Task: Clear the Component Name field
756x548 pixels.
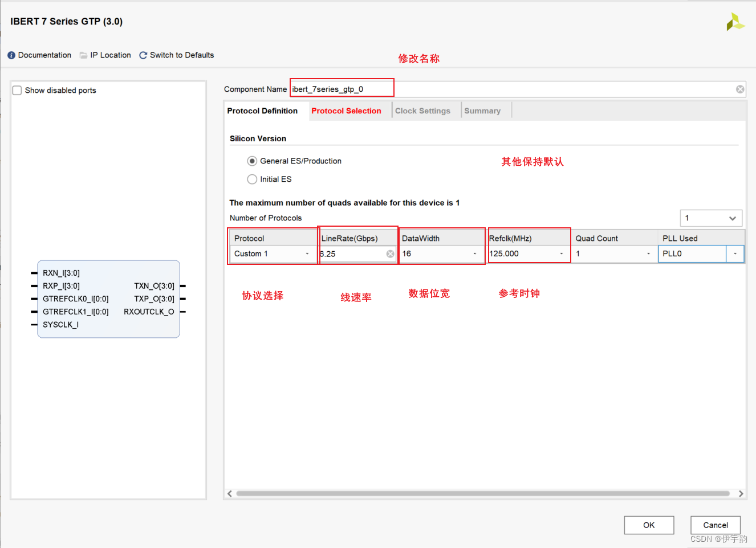Action: (x=740, y=89)
